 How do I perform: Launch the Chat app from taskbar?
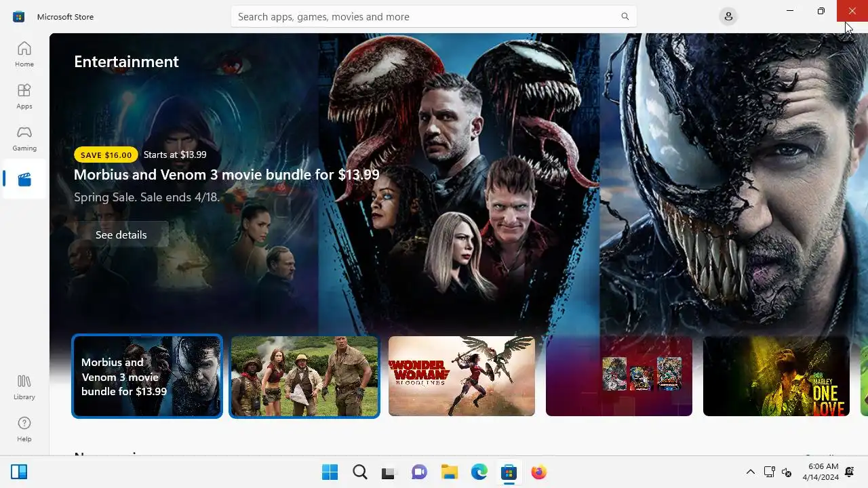(x=419, y=472)
